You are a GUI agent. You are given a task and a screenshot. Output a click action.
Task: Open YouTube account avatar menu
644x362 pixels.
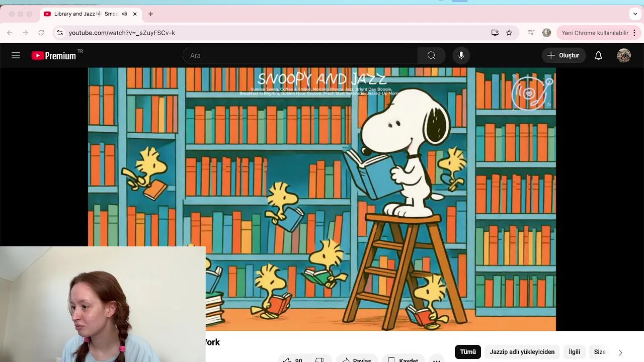pos(624,55)
